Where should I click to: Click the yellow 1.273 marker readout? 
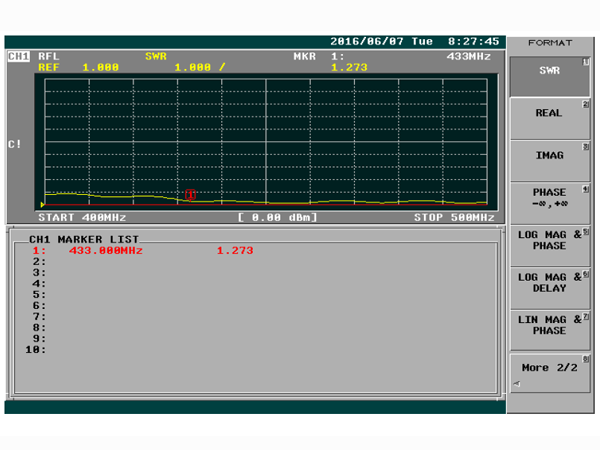point(349,68)
